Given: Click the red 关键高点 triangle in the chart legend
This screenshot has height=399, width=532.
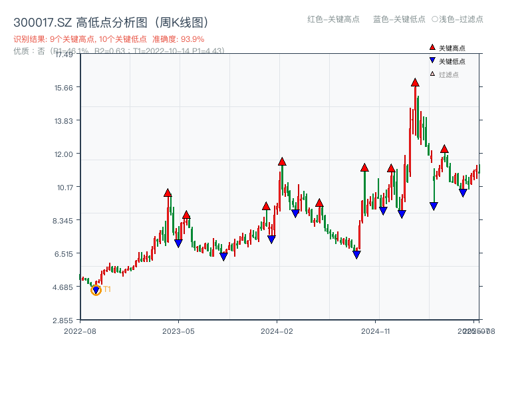Looking at the screenshot, I should pyautogui.click(x=432, y=47).
